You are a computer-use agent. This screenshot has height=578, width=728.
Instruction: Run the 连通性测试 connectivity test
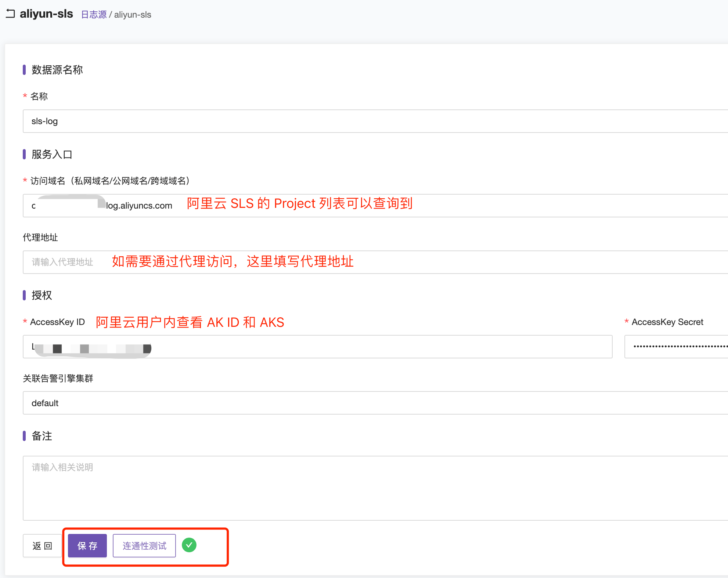pos(144,546)
